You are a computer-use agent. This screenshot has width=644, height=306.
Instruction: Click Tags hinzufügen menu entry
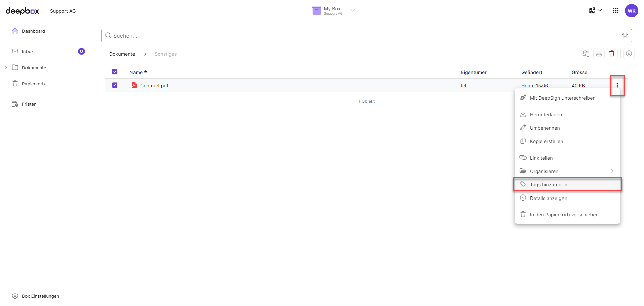567,185
